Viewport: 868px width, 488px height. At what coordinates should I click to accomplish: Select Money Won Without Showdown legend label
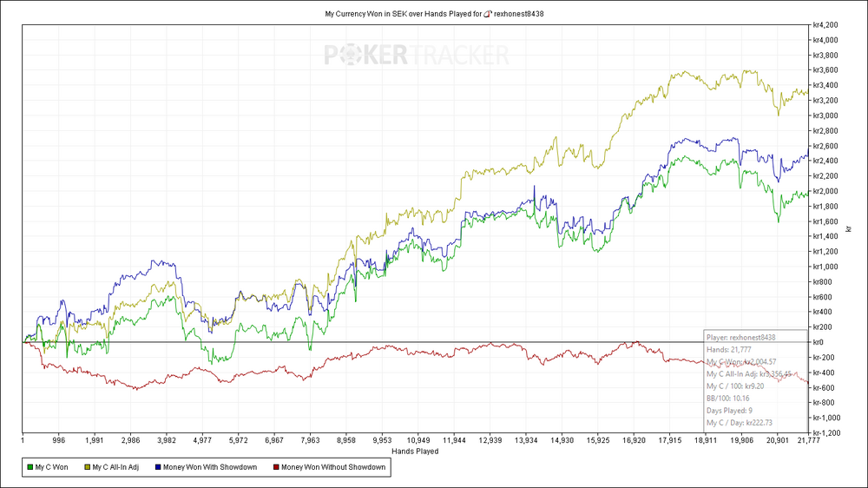[333, 467]
